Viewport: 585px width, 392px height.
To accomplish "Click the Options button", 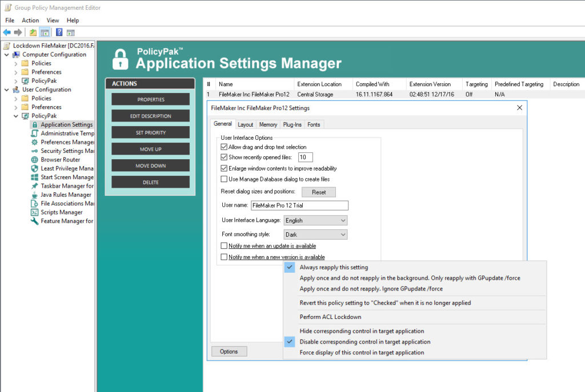I will 229,351.
